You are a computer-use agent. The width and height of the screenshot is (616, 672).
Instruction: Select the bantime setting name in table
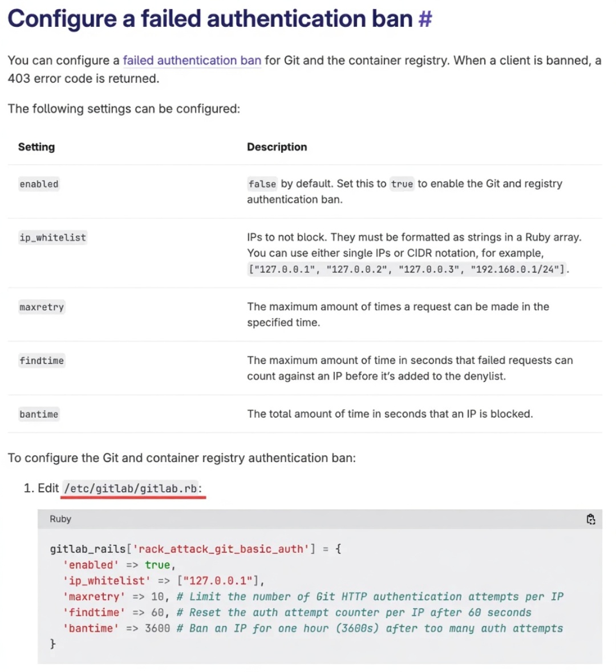(x=39, y=415)
